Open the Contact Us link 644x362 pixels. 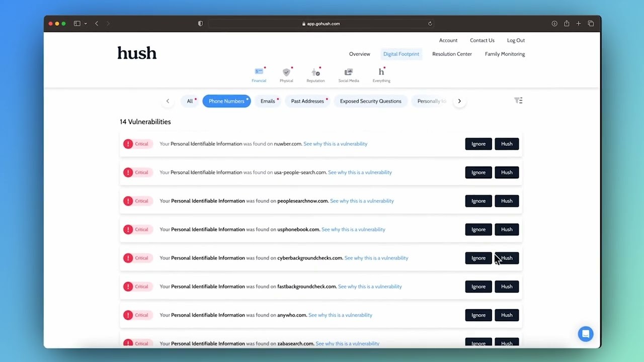pos(482,40)
